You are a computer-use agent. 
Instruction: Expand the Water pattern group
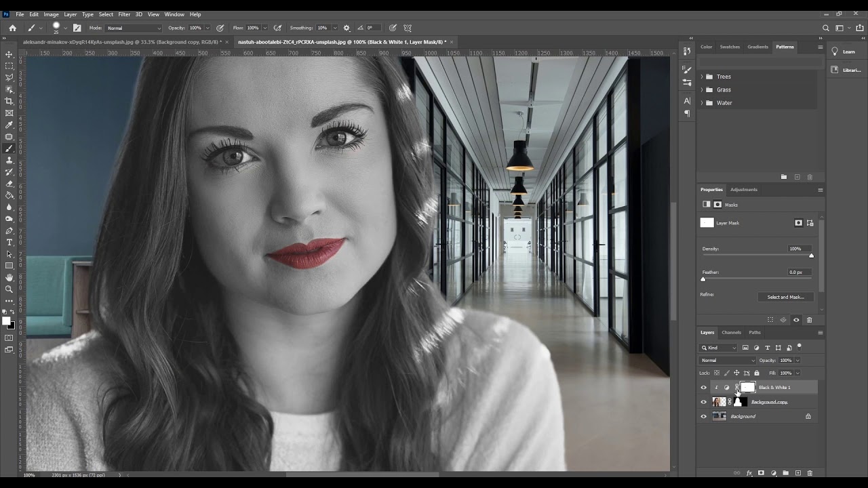tap(702, 103)
